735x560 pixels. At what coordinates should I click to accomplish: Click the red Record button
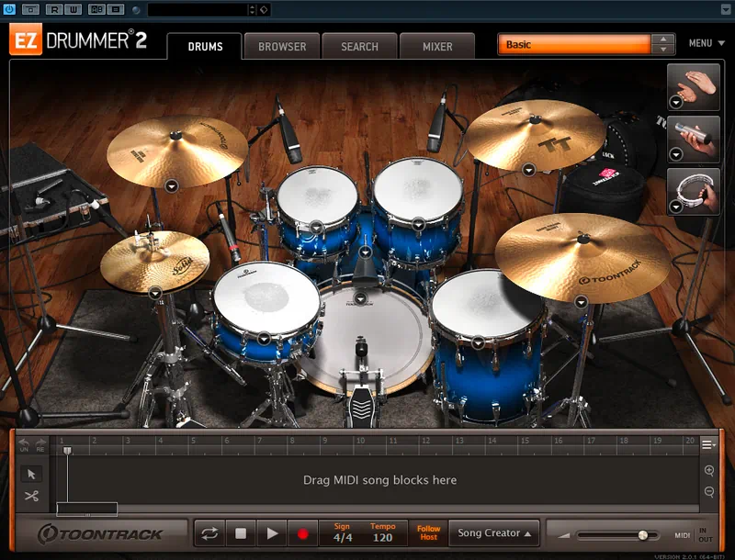303,533
